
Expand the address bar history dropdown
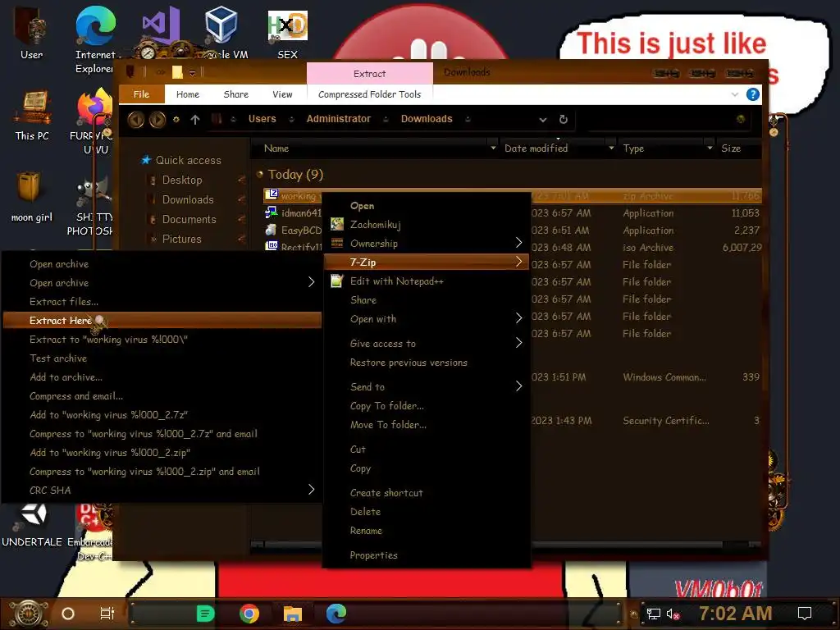(543, 120)
